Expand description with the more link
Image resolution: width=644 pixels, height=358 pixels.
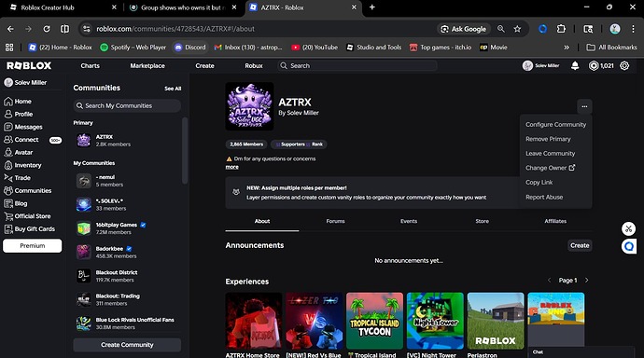(x=232, y=167)
